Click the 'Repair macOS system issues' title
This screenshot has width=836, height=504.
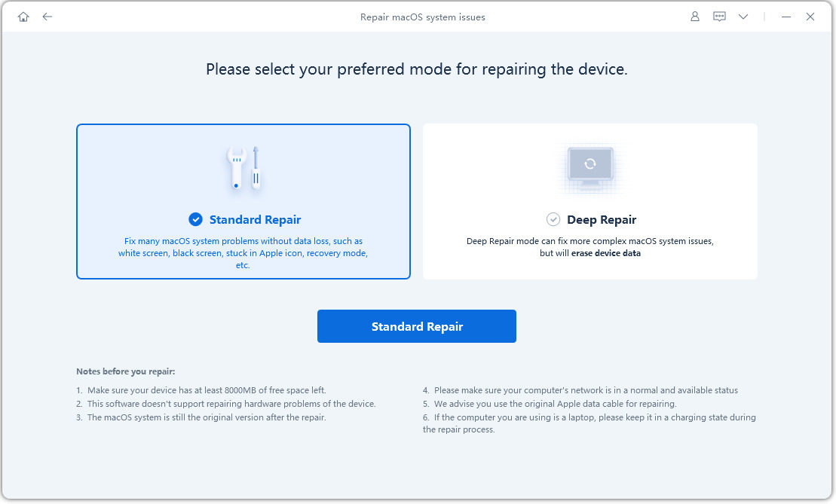click(423, 17)
